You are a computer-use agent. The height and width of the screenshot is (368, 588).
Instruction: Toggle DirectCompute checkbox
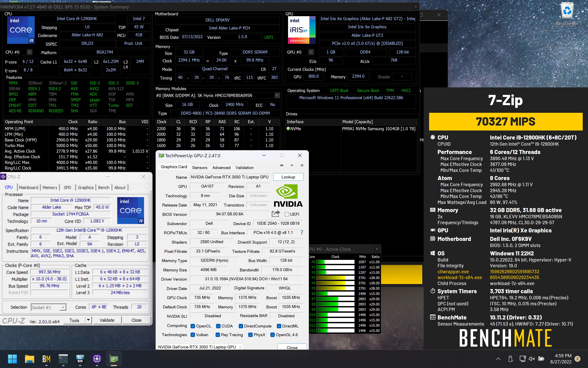(241, 326)
